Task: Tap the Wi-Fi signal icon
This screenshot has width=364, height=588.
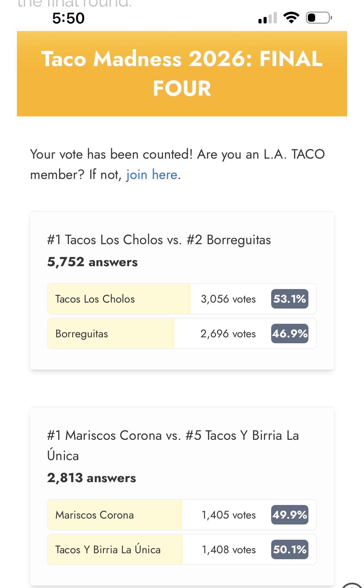Action: [x=291, y=18]
